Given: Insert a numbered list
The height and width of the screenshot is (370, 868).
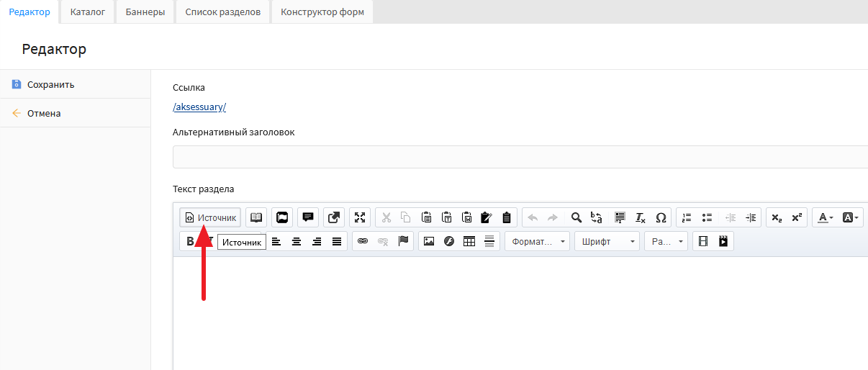Looking at the screenshot, I should pos(687,217).
